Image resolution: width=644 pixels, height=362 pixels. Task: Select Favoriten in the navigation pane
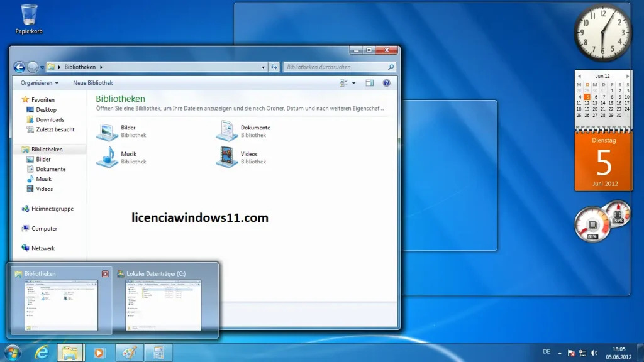(x=43, y=100)
